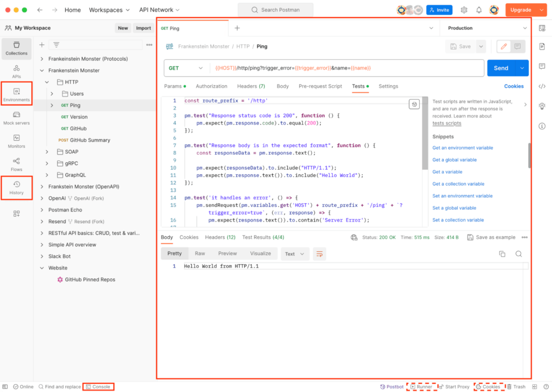Open the Mock servers panel
Image resolution: width=552 pixels, height=392 pixels.
pyautogui.click(x=16, y=118)
